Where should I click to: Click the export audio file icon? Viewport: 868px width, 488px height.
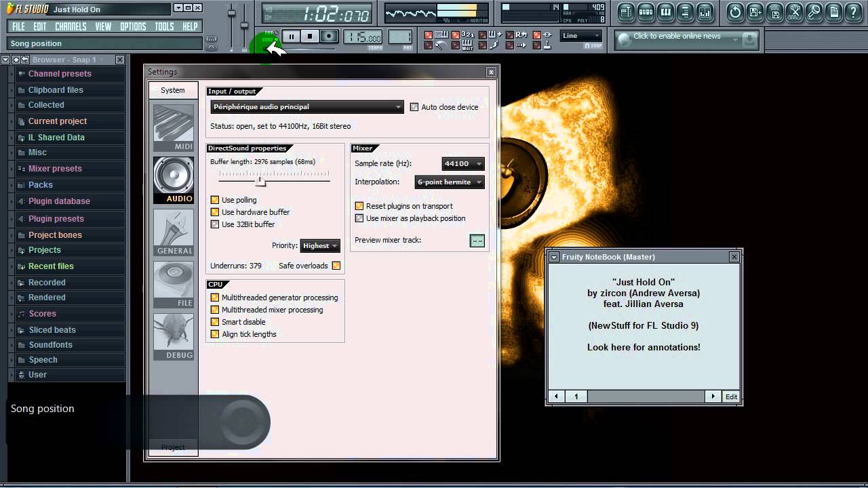[774, 12]
